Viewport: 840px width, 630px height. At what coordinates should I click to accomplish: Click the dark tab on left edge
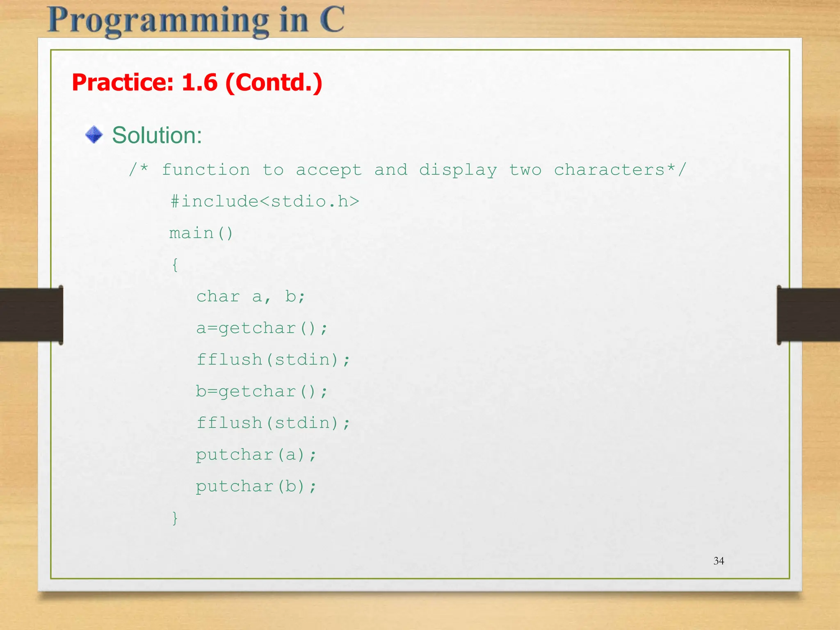pyautogui.click(x=31, y=315)
